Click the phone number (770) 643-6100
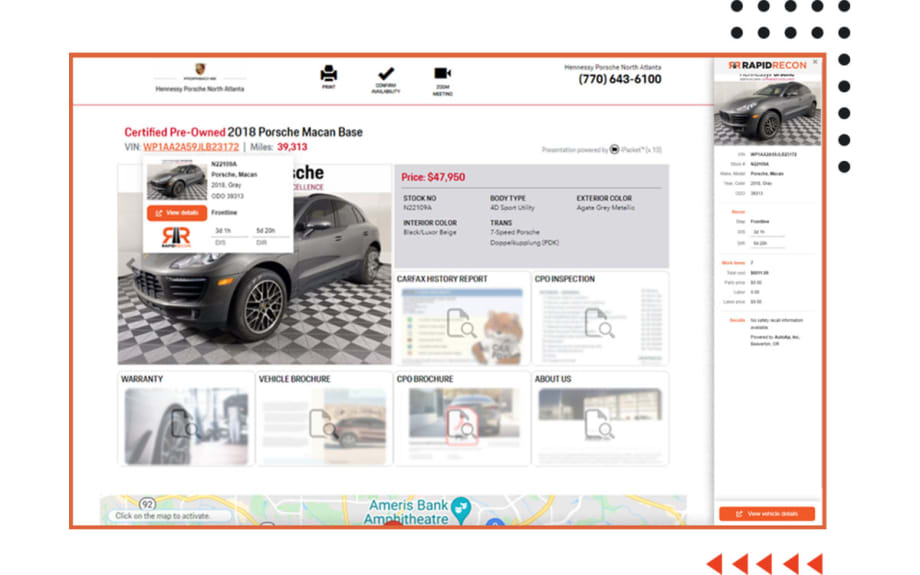This screenshot has height=575, width=920. (x=620, y=79)
